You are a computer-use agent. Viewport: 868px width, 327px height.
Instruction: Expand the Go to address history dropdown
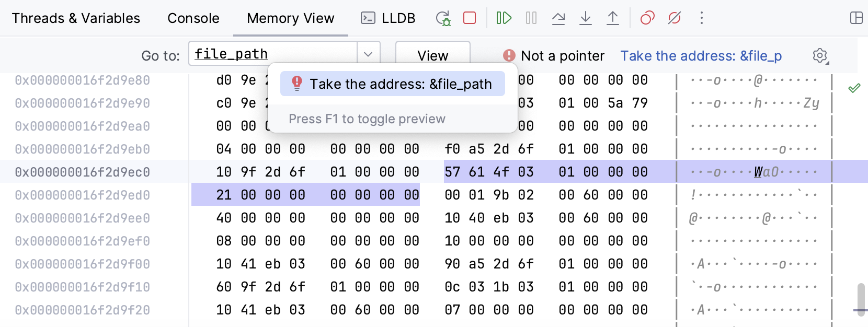coord(368,54)
